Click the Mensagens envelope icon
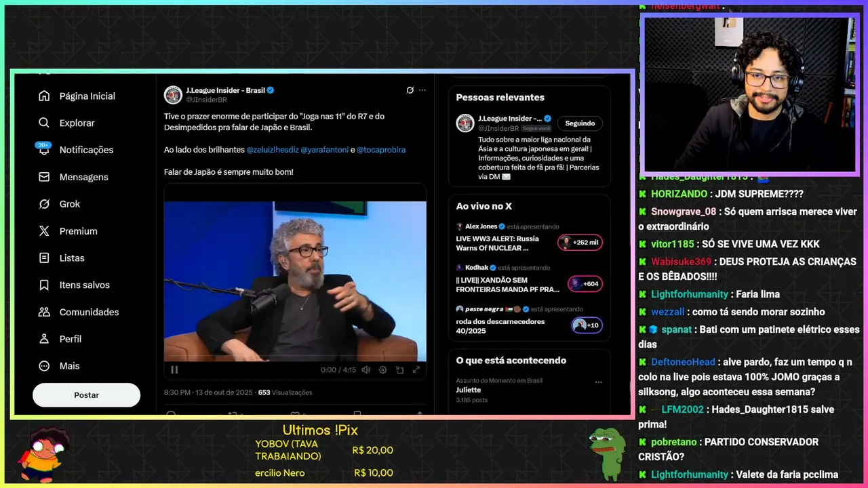868x488 pixels. (44, 177)
